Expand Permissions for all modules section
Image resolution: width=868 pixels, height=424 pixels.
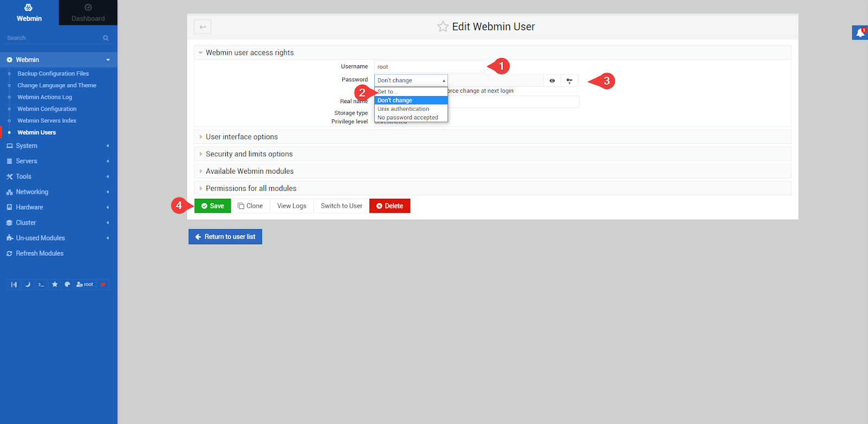pyautogui.click(x=493, y=188)
